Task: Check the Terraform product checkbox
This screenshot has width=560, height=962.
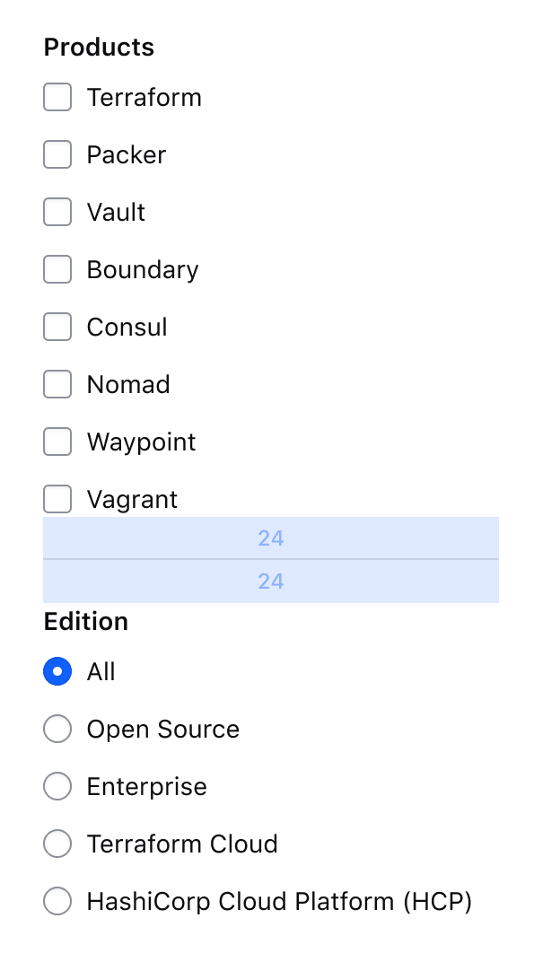Action: click(x=57, y=97)
